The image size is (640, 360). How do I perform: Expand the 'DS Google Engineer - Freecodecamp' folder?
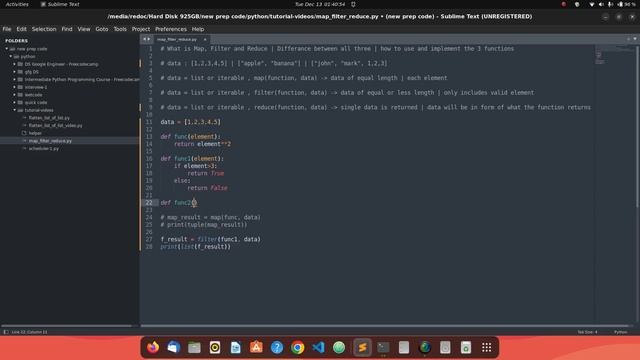(x=15, y=64)
